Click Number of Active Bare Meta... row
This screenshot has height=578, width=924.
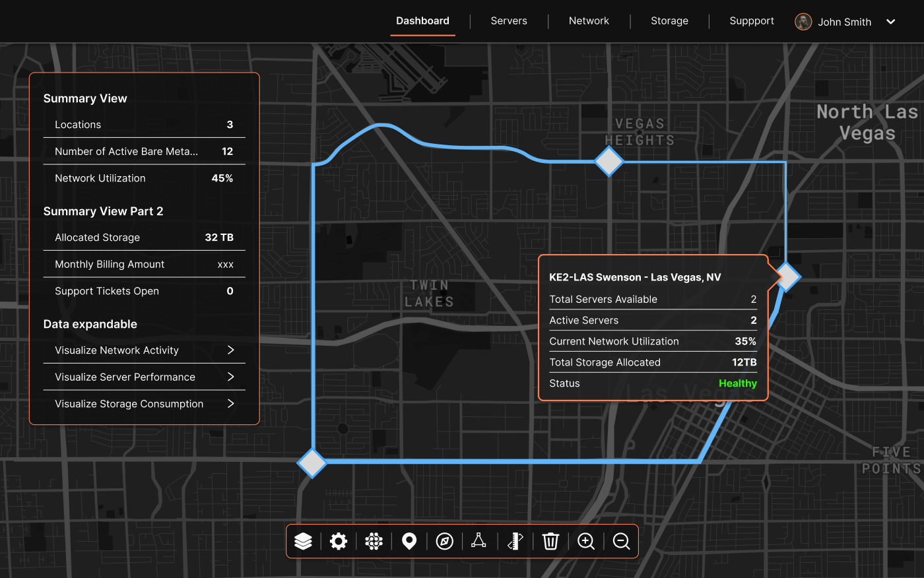point(144,151)
